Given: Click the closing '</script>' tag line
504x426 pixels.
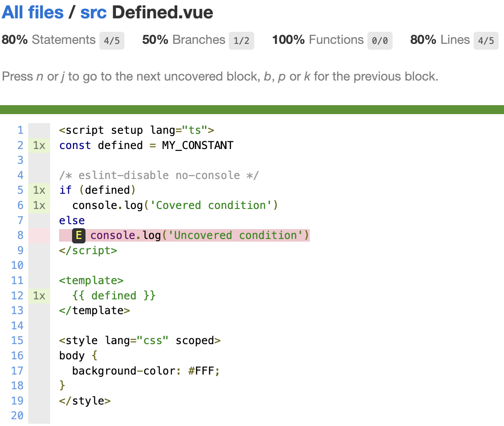Looking at the screenshot, I should pyautogui.click(x=88, y=251).
